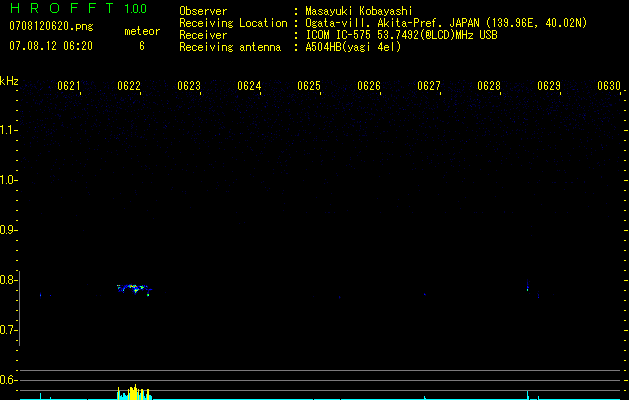Click observer name Masayuki Kobayashi
Viewport: 629px width, 400px height.
(x=359, y=11)
